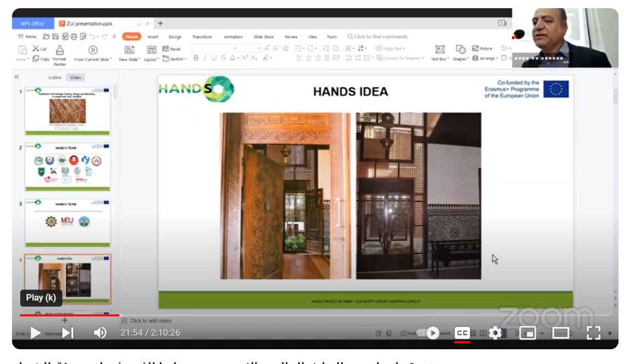This screenshot has width=624, height=364.
Task: Pick the font color swatch
Action: coord(233,58)
